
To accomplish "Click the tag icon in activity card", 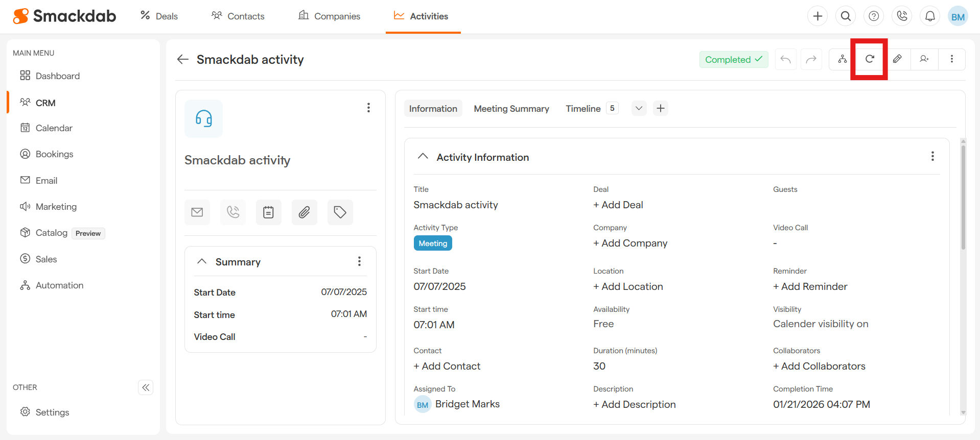I will click(x=340, y=212).
